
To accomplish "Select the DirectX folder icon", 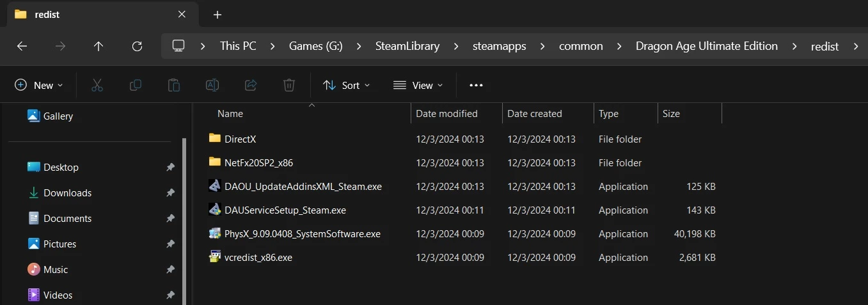I will click(x=215, y=139).
